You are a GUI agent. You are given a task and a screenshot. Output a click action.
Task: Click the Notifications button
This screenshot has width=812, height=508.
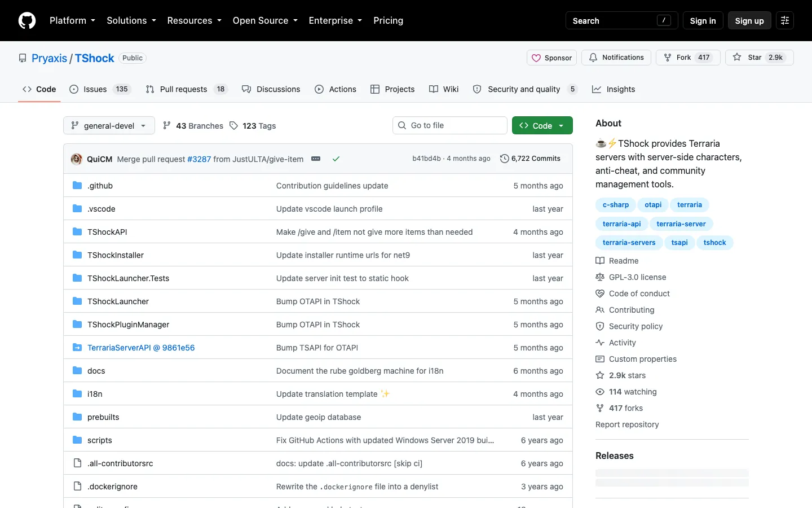616,58
